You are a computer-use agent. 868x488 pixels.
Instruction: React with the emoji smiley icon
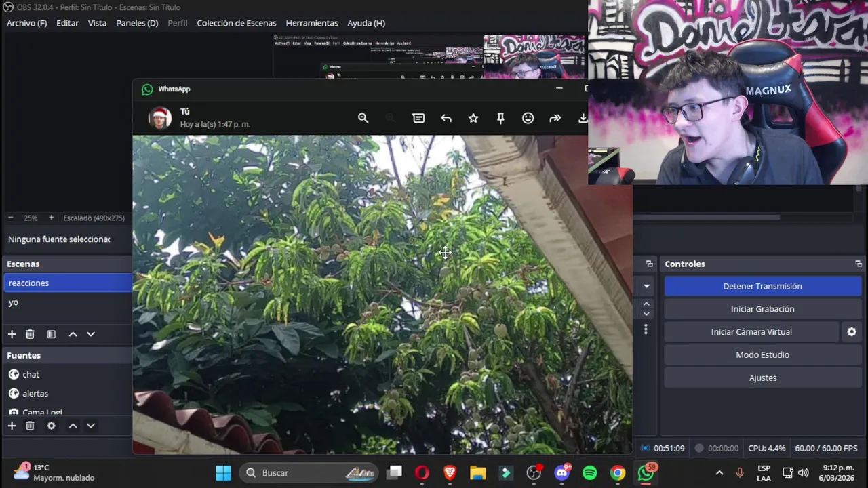(x=528, y=118)
